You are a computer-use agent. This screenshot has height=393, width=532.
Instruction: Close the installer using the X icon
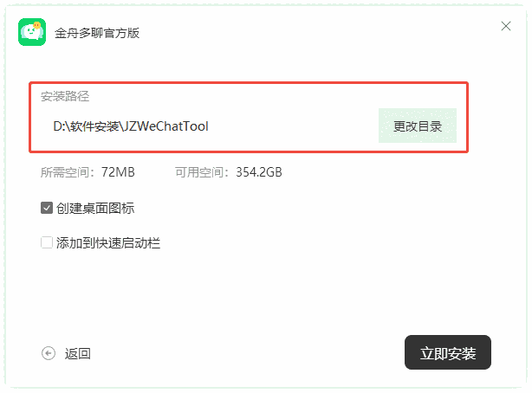506,26
